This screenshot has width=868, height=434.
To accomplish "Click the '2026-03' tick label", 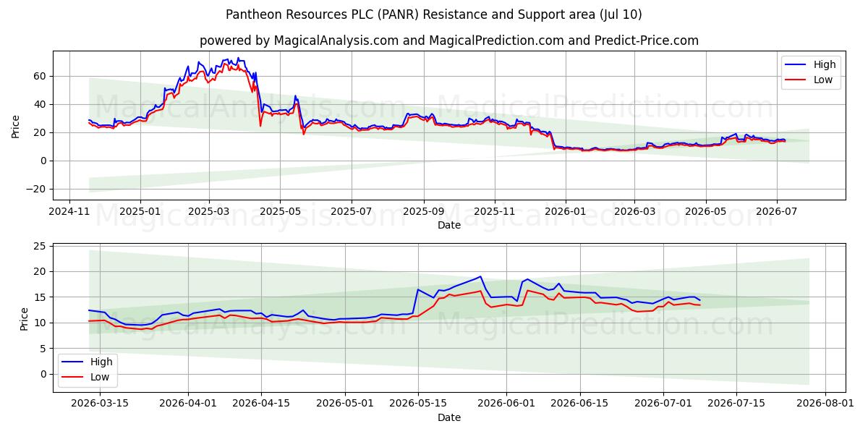I will pos(634,212).
